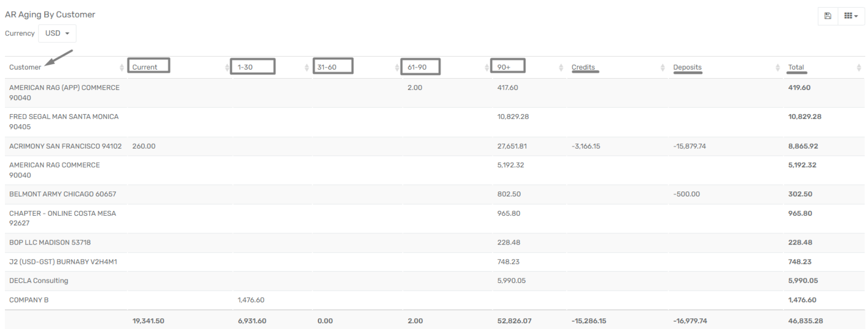Click 1-30 column total 6,931.60
The width and height of the screenshot is (868, 329).
252,321
